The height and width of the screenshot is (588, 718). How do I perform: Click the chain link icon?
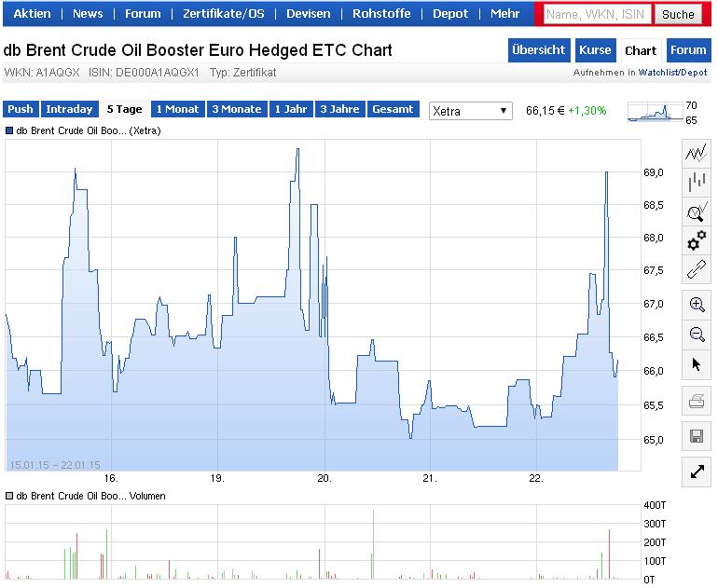696,271
